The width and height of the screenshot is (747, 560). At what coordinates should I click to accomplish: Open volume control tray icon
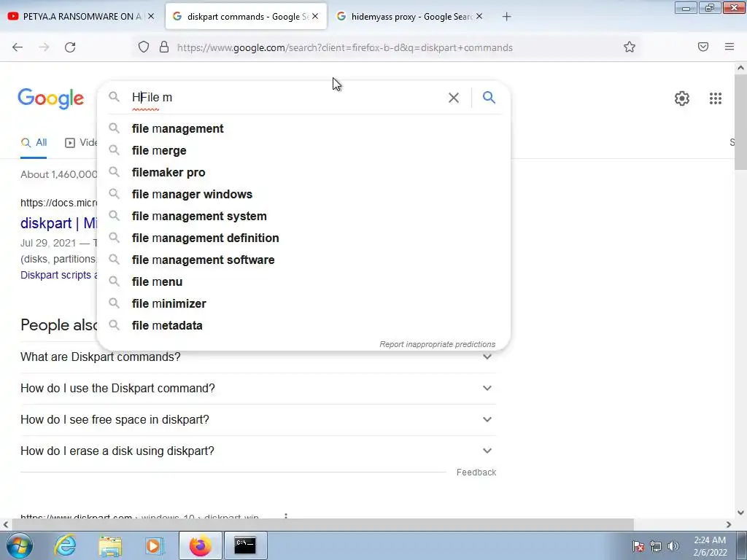673,546
